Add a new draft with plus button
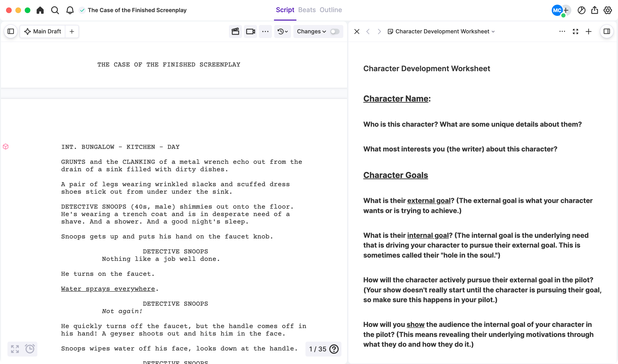Screen dimensions: 618x364 pyautogui.click(x=72, y=31)
